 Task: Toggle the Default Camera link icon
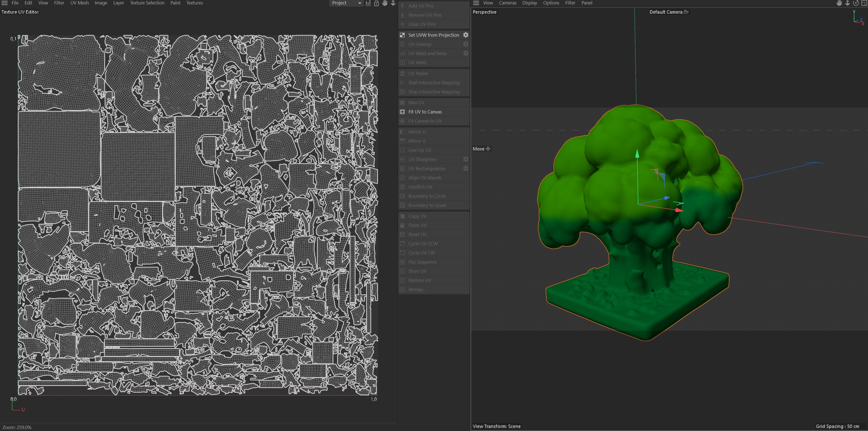tap(686, 12)
